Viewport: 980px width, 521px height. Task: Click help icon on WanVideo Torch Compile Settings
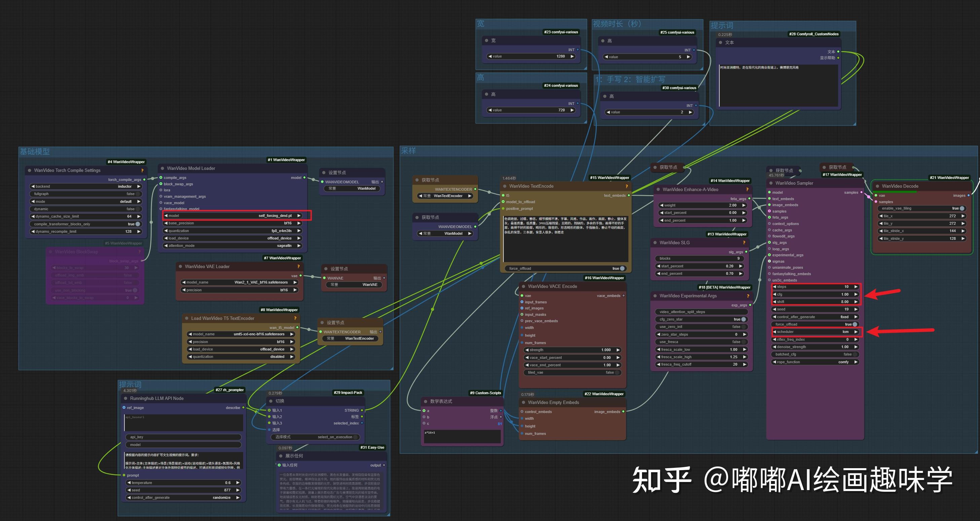click(142, 171)
